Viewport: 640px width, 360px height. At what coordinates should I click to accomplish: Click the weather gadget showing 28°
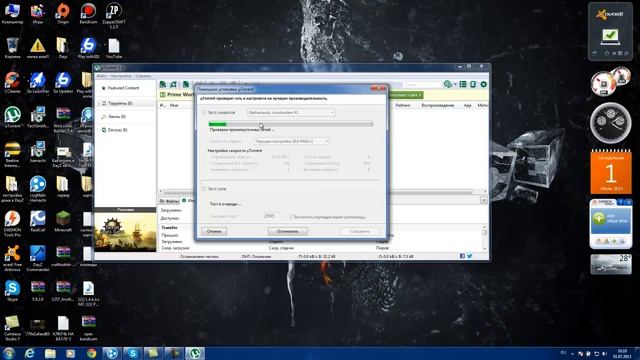[x=611, y=264]
